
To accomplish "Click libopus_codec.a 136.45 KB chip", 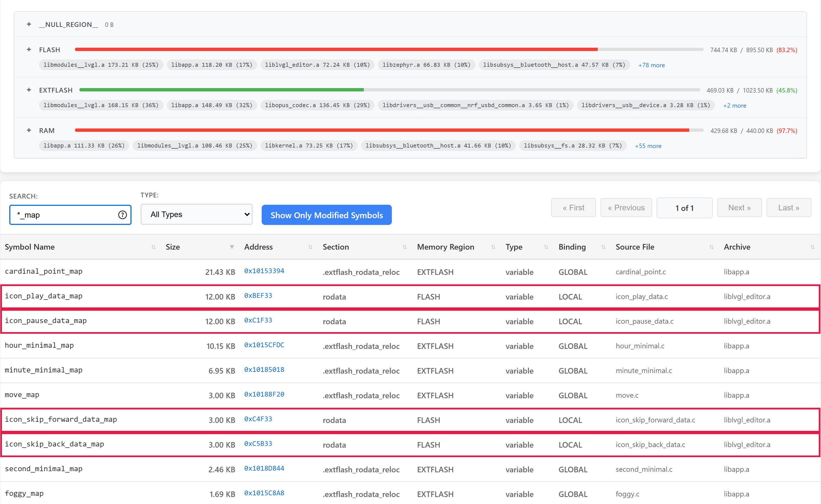I will tap(317, 105).
